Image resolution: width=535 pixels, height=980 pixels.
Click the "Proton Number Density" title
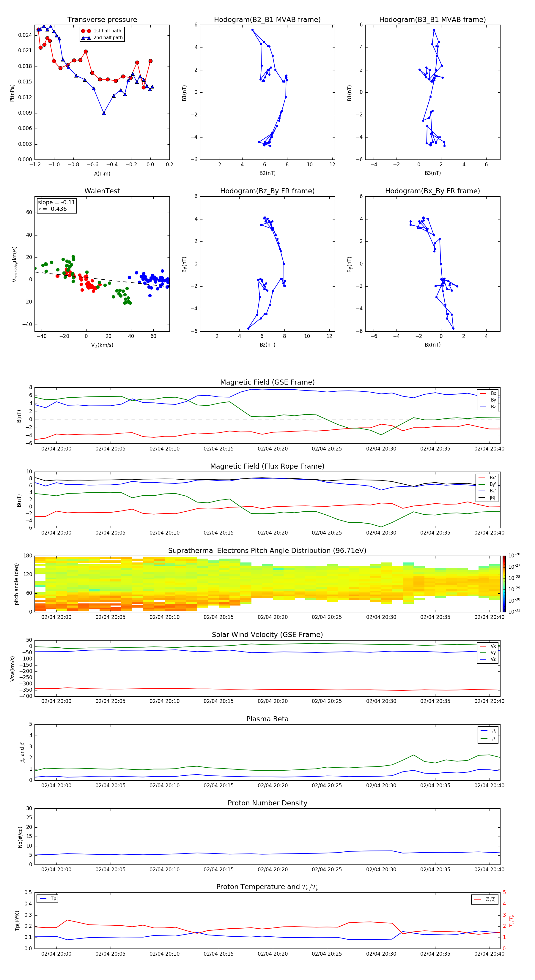point(267,804)
